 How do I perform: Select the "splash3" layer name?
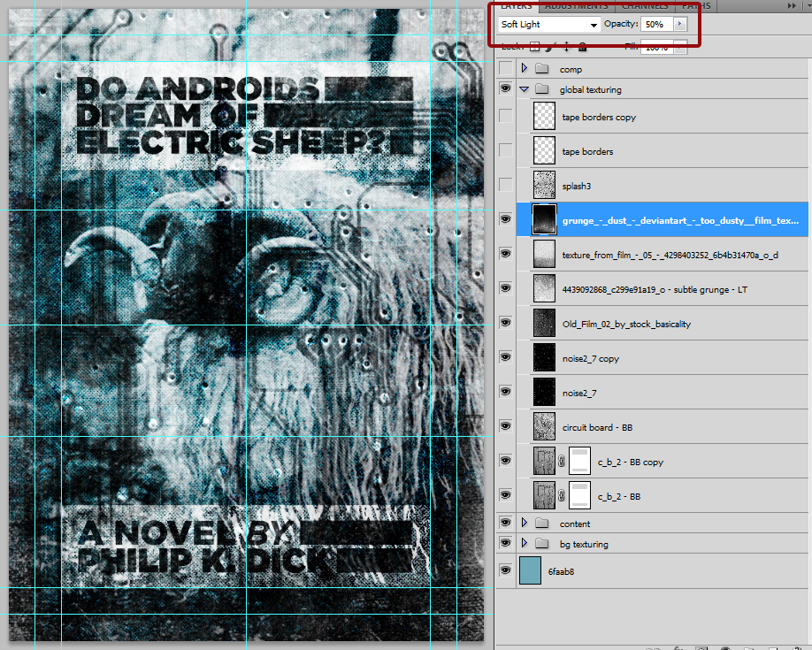click(577, 186)
